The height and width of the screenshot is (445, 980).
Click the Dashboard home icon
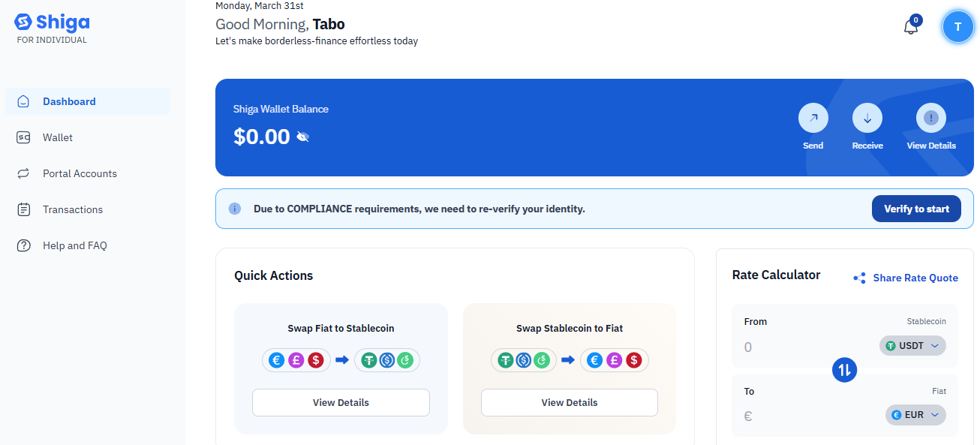click(x=23, y=101)
